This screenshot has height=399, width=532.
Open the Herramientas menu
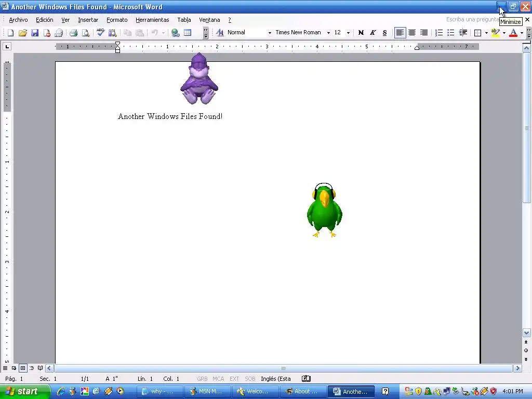pos(152,20)
